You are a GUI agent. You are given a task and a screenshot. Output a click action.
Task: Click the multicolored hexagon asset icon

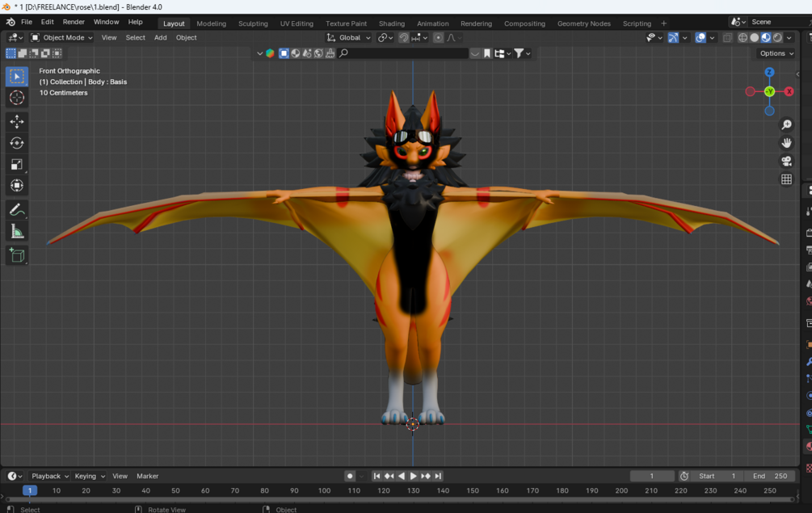(x=270, y=53)
